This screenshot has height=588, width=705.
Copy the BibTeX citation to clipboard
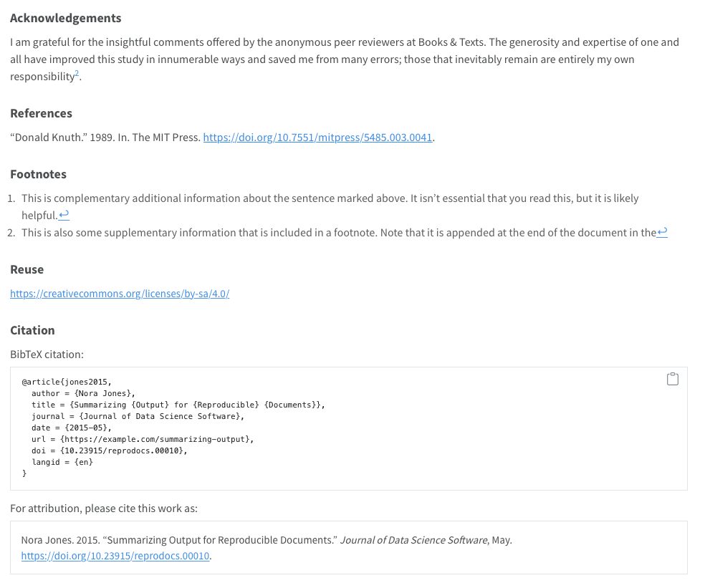pos(672,378)
